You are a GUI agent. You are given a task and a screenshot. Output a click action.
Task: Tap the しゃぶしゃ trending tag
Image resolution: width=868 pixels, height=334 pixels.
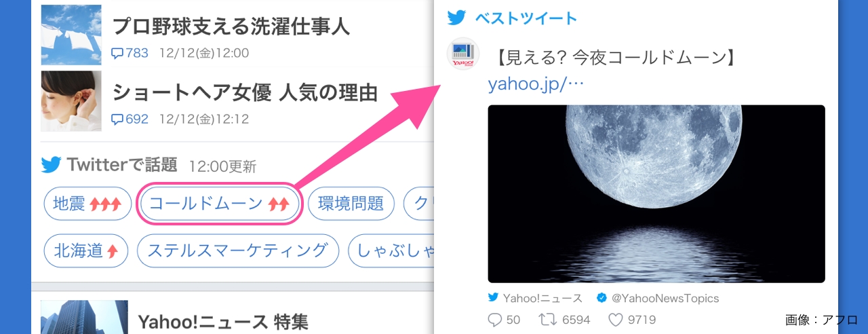(391, 251)
